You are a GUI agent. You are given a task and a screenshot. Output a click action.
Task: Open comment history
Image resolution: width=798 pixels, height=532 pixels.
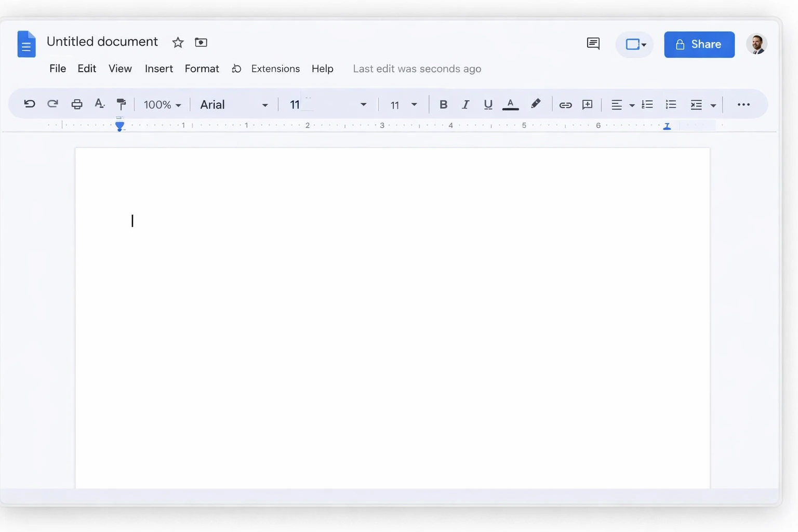593,44
